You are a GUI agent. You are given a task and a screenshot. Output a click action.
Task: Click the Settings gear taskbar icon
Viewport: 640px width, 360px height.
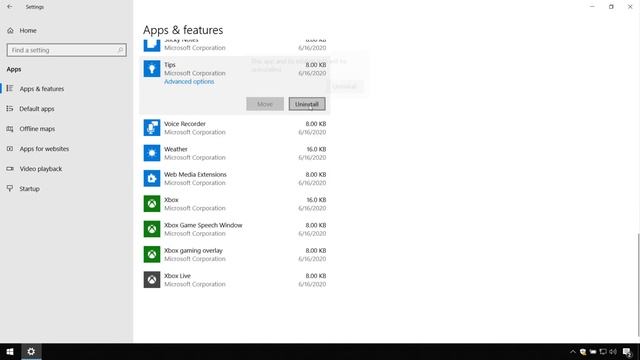coord(31,351)
